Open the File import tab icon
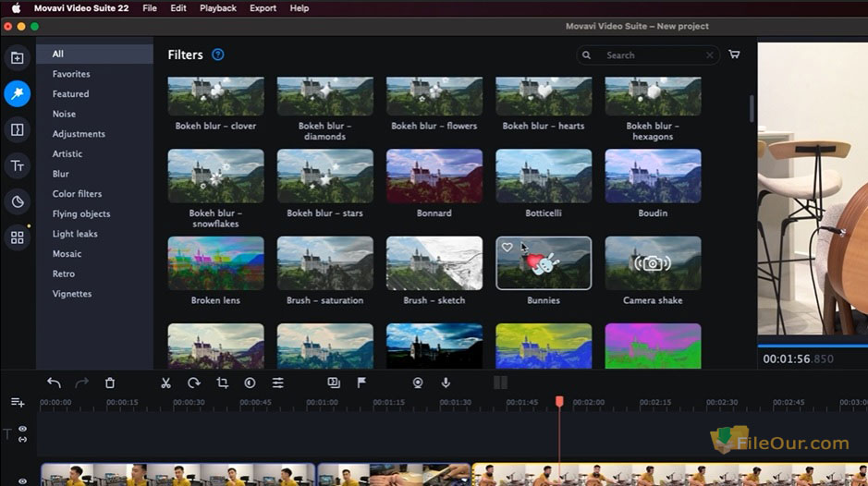Image resolution: width=868 pixels, height=486 pixels. coord(18,57)
